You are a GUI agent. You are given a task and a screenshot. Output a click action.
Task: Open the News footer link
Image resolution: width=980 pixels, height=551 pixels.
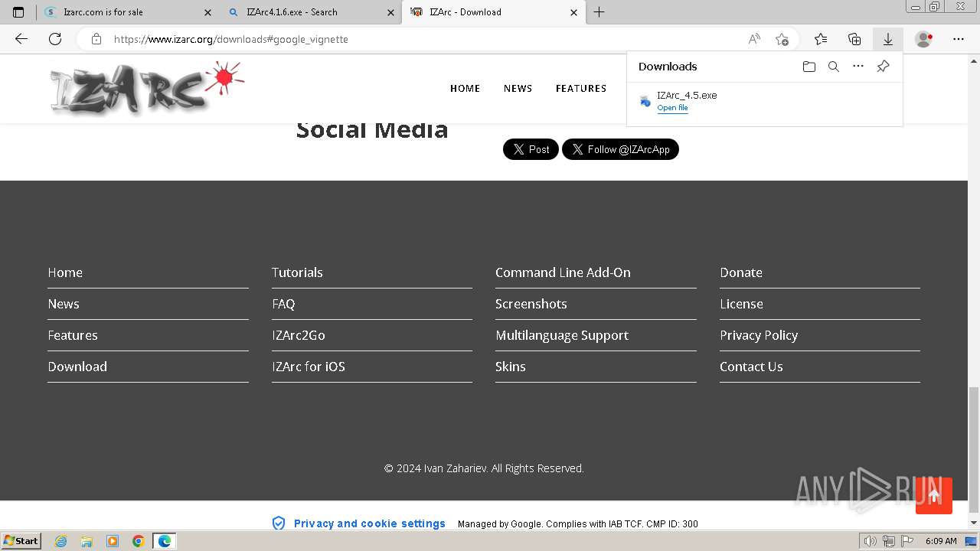[x=64, y=304]
